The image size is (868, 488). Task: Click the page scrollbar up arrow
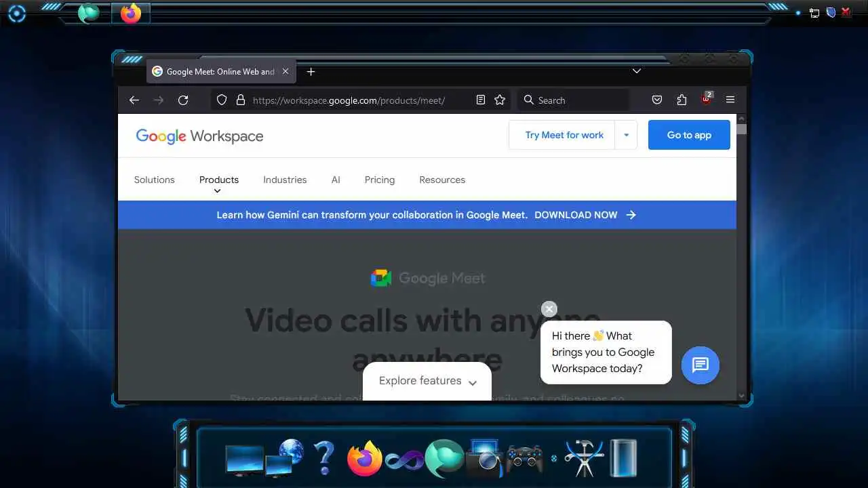tap(741, 119)
